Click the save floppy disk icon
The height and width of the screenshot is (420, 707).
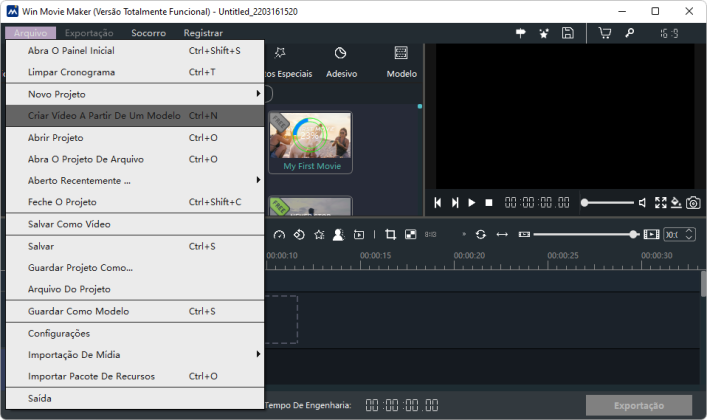tap(568, 33)
